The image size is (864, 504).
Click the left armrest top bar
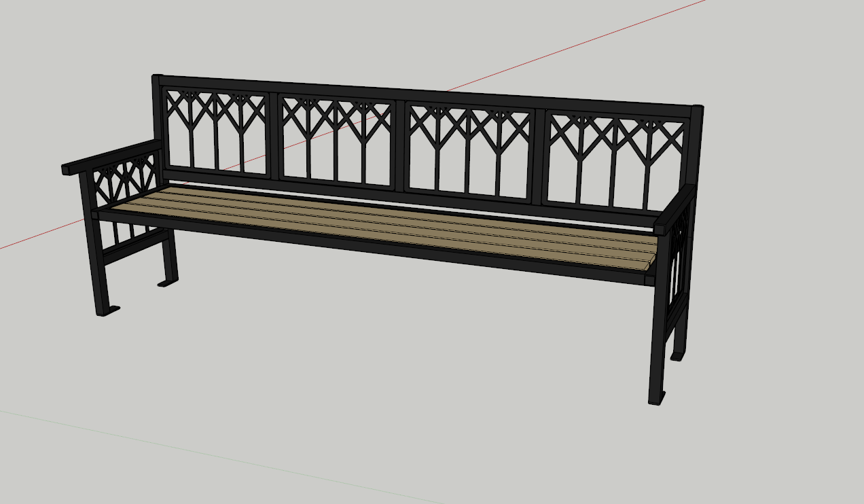[x=112, y=157]
